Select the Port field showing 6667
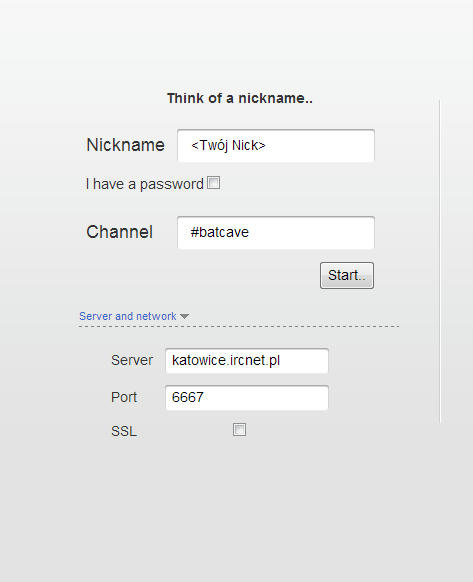Screen dimensions: 473x582 pyautogui.click(x=247, y=398)
